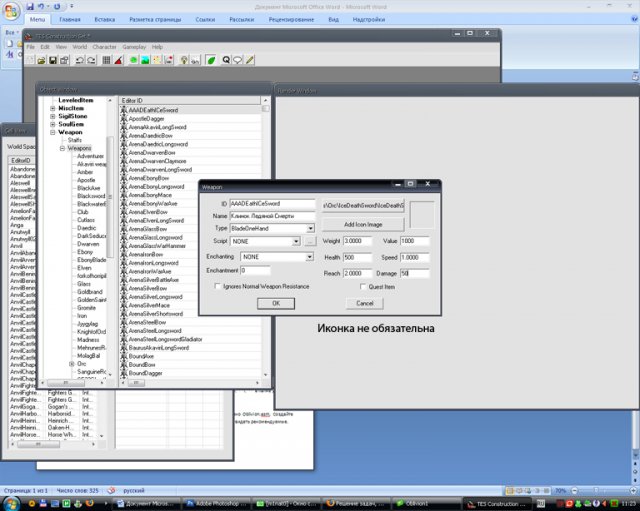
Task: Click the Word zoom slider handle
Action: (x=596, y=490)
